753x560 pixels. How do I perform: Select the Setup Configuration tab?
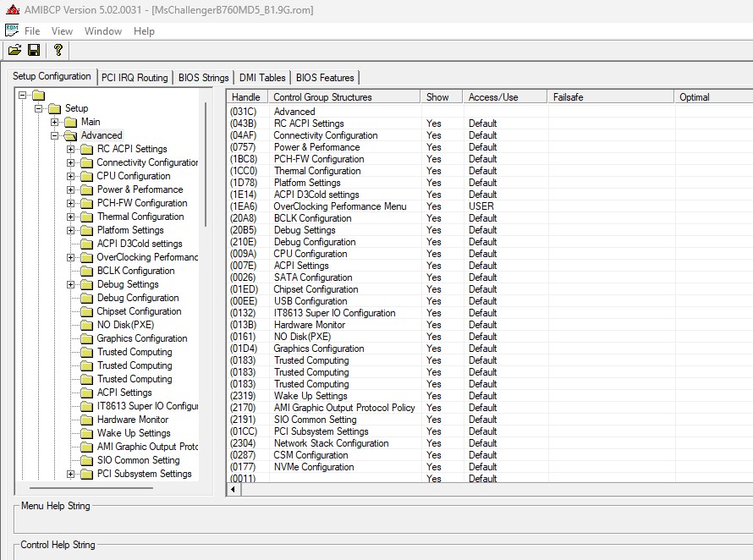52,76
